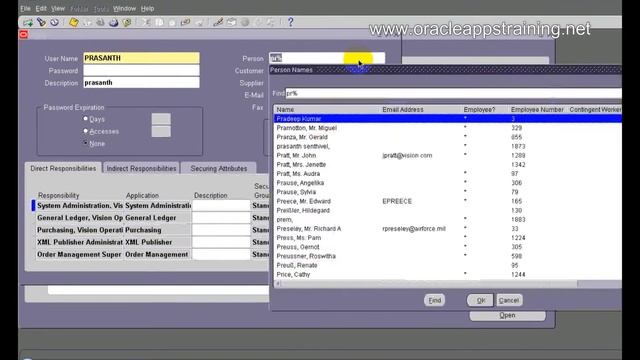Screen dimensions: 640x360
Task: Click OK in the Person Names dialog
Action: 480,300
